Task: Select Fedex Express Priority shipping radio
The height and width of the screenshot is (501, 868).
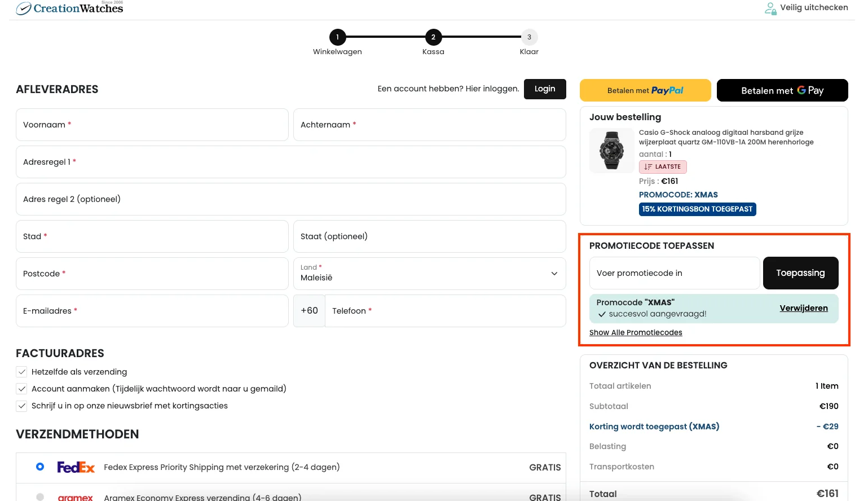Action: (40, 467)
